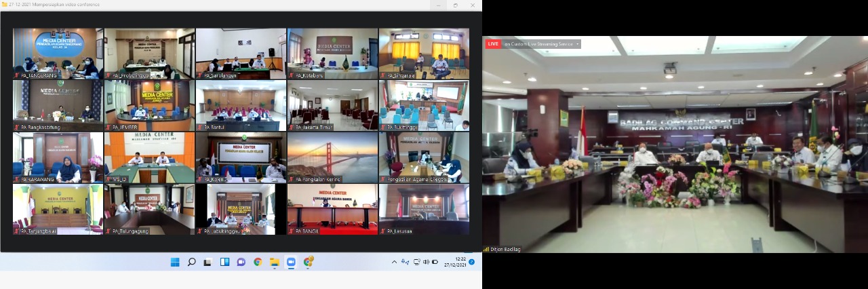
Task: Open Google Chrome from taskbar
Action: [258, 262]
